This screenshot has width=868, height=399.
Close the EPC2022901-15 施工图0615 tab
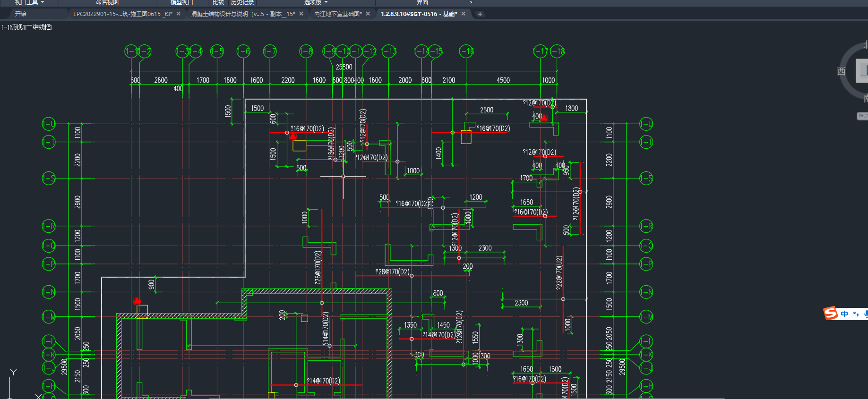[x=179, y=14]
